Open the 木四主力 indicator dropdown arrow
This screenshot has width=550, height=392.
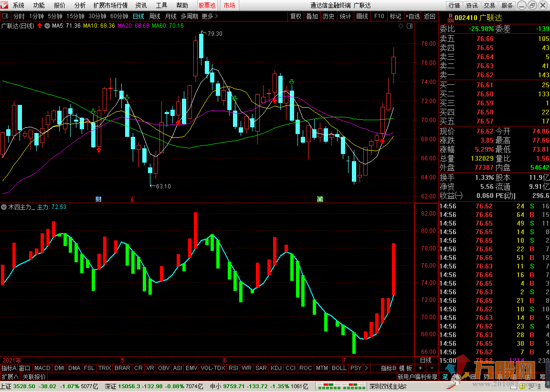click(4, 207)
